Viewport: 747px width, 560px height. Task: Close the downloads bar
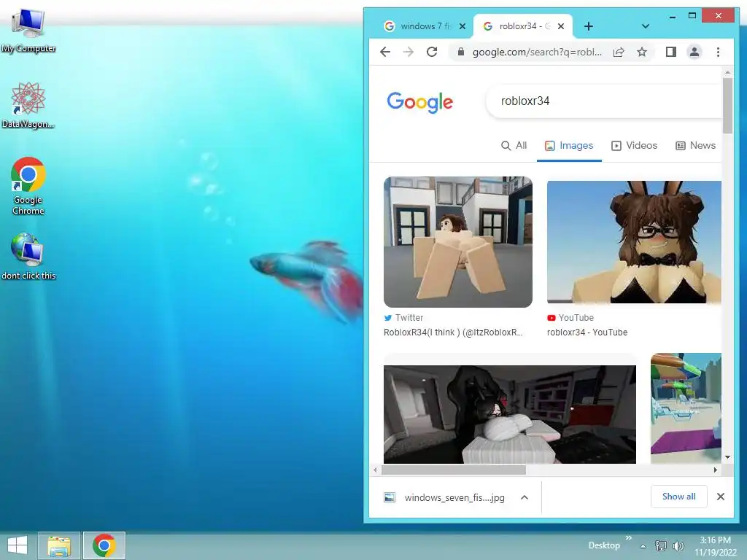pos(720,497)
